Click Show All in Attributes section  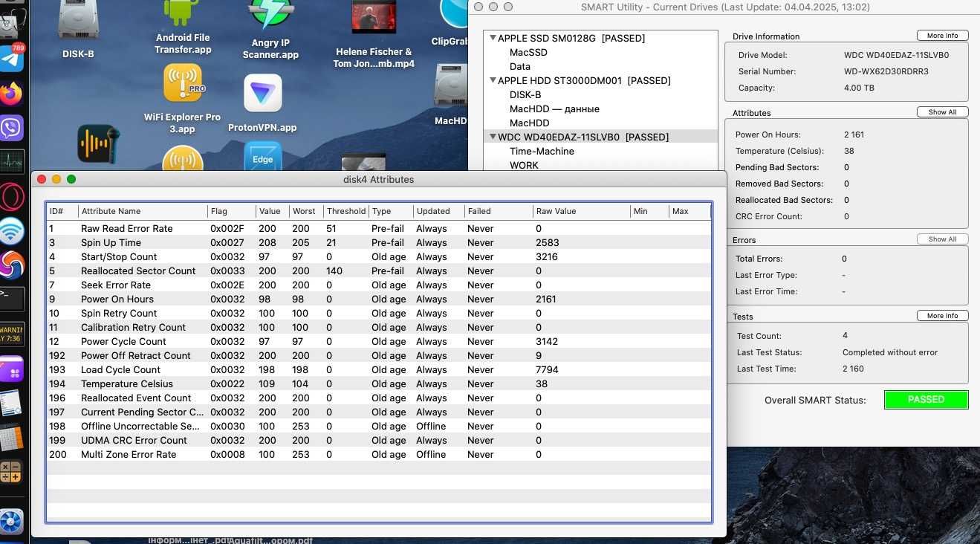942,112
